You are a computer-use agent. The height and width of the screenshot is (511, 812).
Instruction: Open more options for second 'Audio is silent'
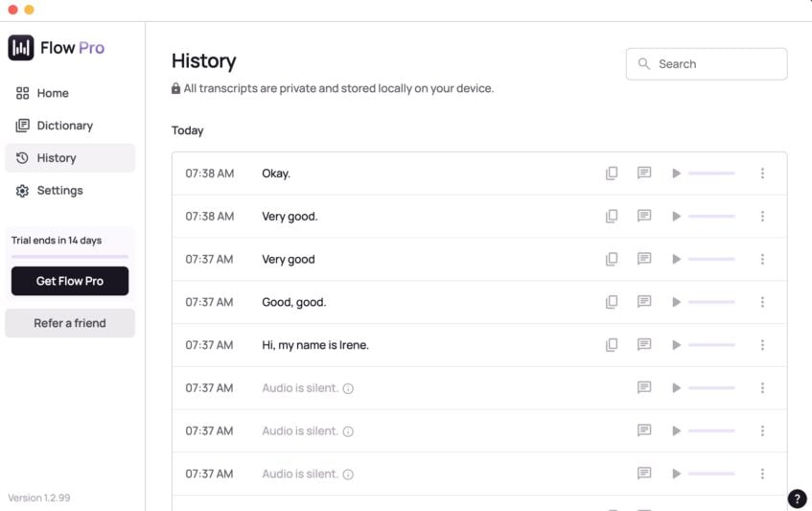coord(762,431)
